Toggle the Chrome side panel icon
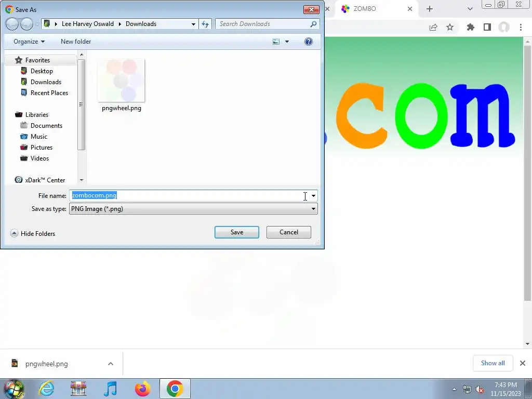532x399 pixels. click(x=487, y=27)
